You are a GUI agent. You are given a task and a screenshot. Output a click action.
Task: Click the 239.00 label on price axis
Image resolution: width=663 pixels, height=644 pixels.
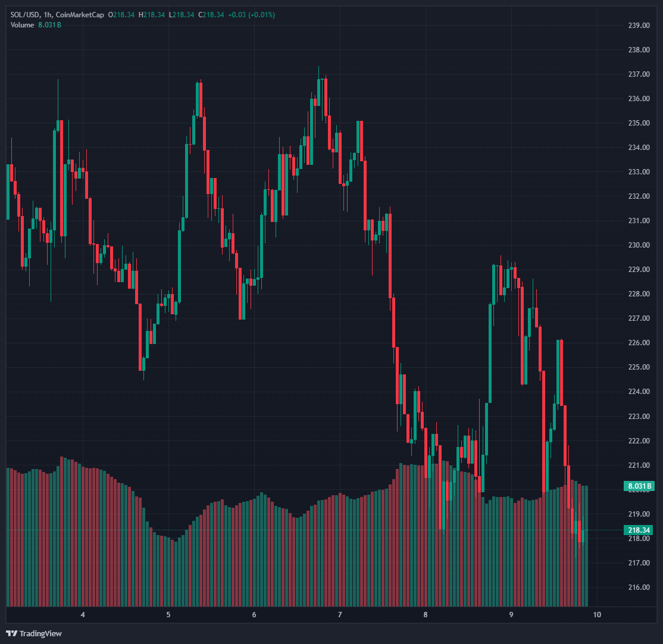click(x=639, y=26)
